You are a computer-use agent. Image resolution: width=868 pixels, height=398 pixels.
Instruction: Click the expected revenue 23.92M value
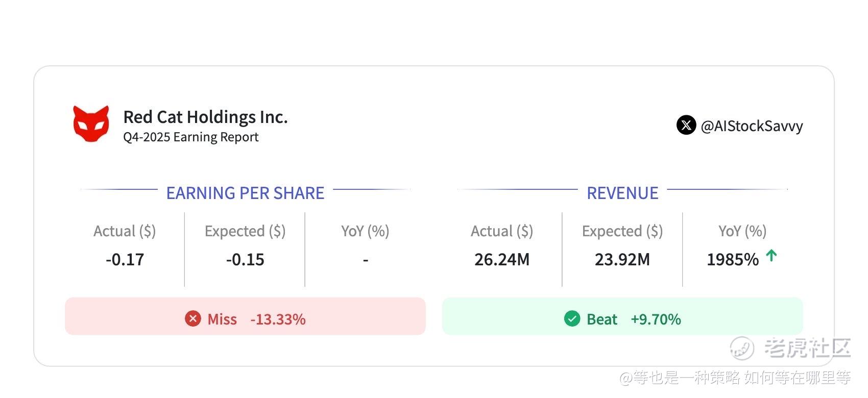point(622,260)
